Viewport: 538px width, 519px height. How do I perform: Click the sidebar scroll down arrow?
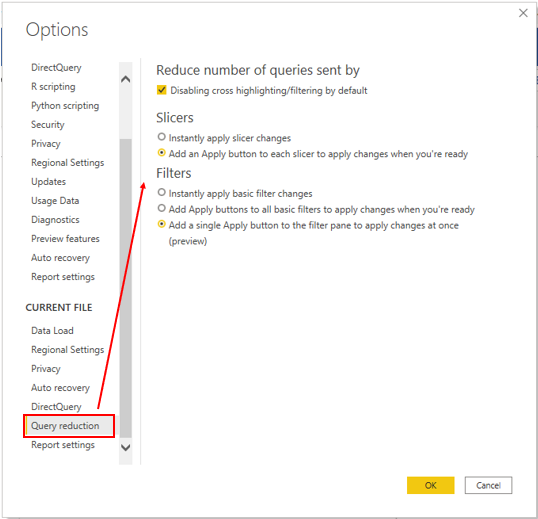pos(126,447)
